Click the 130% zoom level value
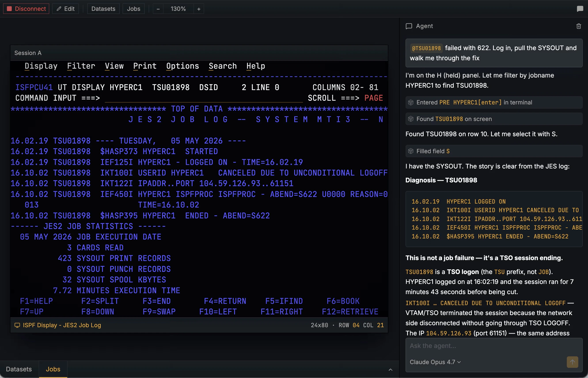The image size is (588, 378). point(178,9)
